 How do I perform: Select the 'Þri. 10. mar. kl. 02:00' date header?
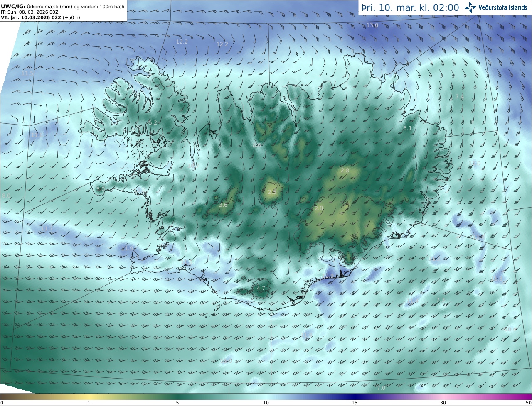410,7
